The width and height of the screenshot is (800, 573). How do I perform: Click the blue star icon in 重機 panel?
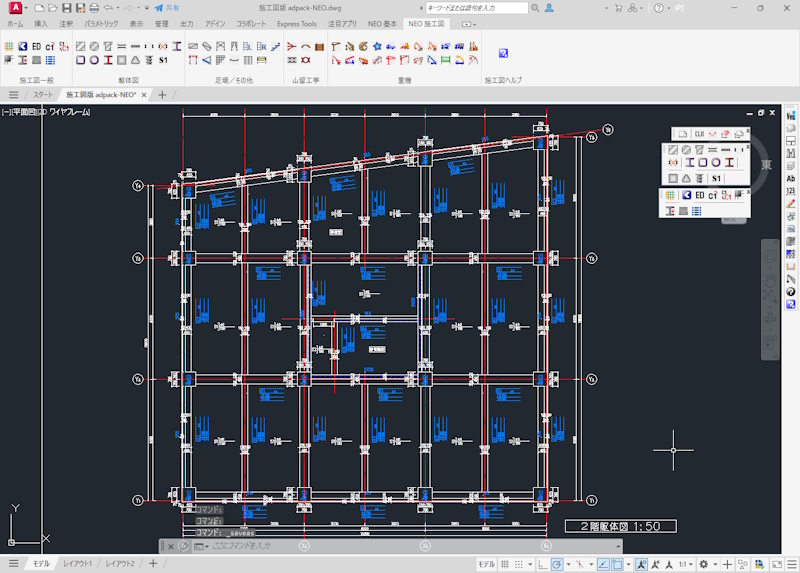(x=377, y=46)
